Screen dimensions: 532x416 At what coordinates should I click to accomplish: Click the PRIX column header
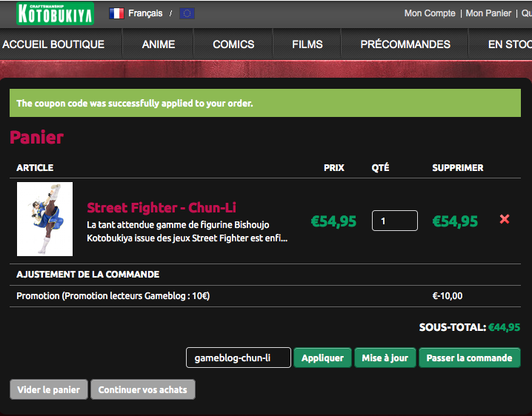pyautogui.click(x=334, y=168)
